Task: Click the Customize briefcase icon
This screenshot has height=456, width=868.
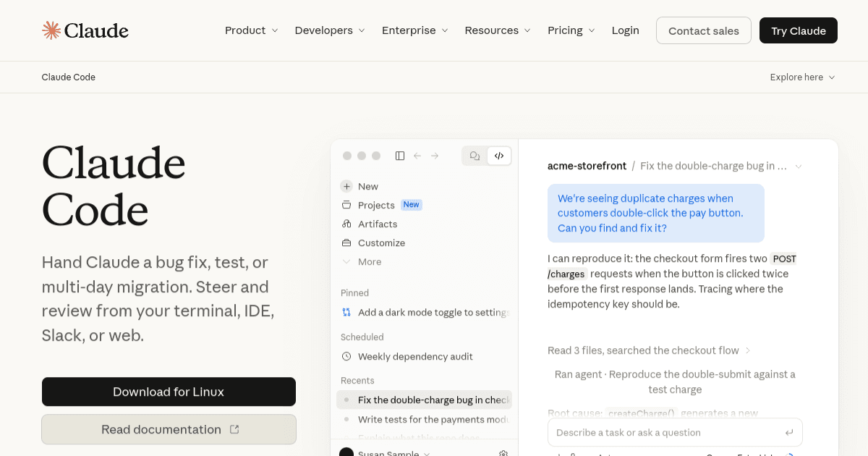Action: (346, 242)
